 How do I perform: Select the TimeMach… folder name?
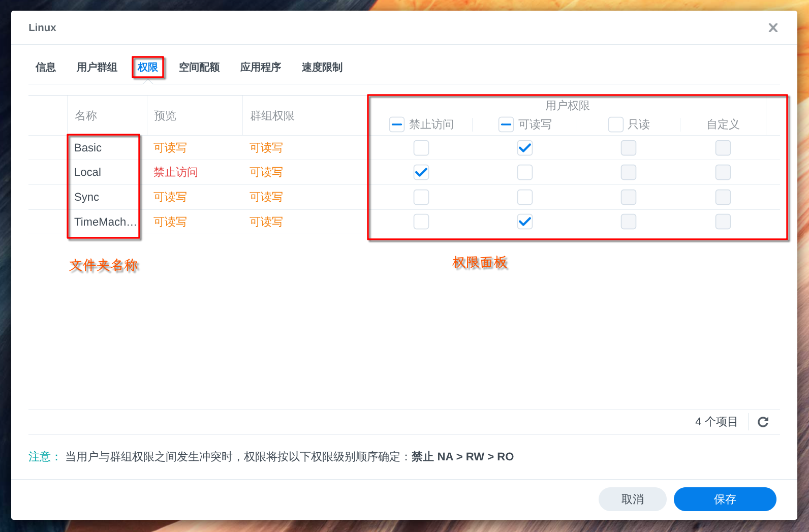click(x=106, y=222)
